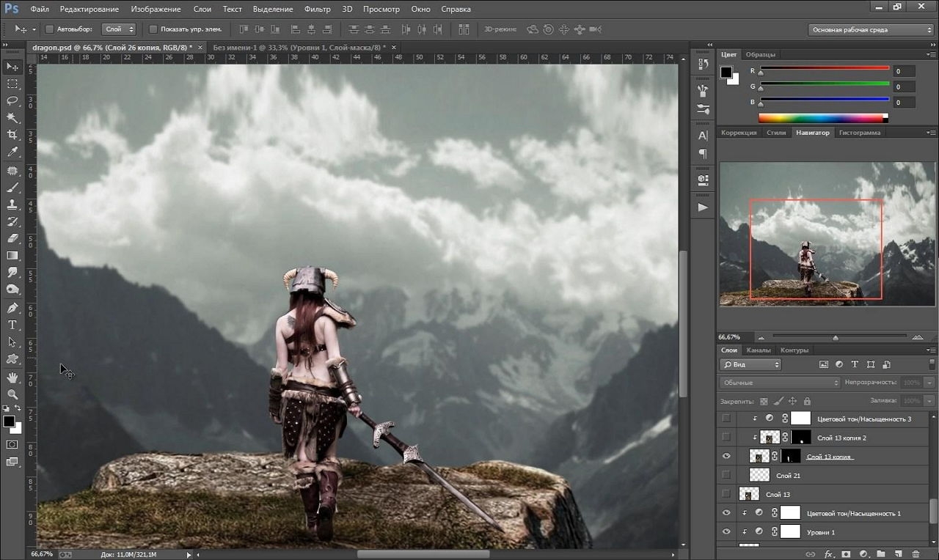
Task: Open the Фильтр menu
Action: point(318,9)
